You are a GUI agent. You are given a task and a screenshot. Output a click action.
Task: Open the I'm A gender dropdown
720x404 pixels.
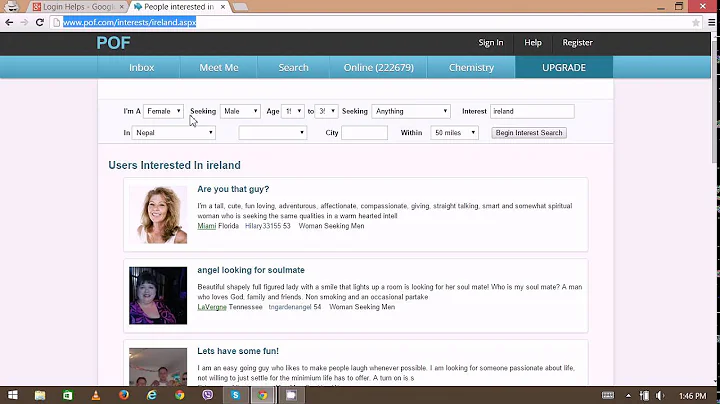click(163, 111)
